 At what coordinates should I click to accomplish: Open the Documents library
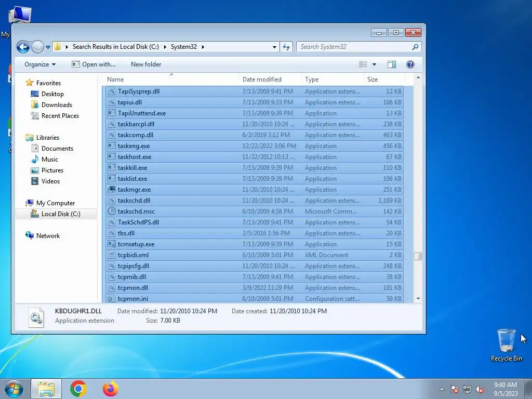tap(57, 148)
